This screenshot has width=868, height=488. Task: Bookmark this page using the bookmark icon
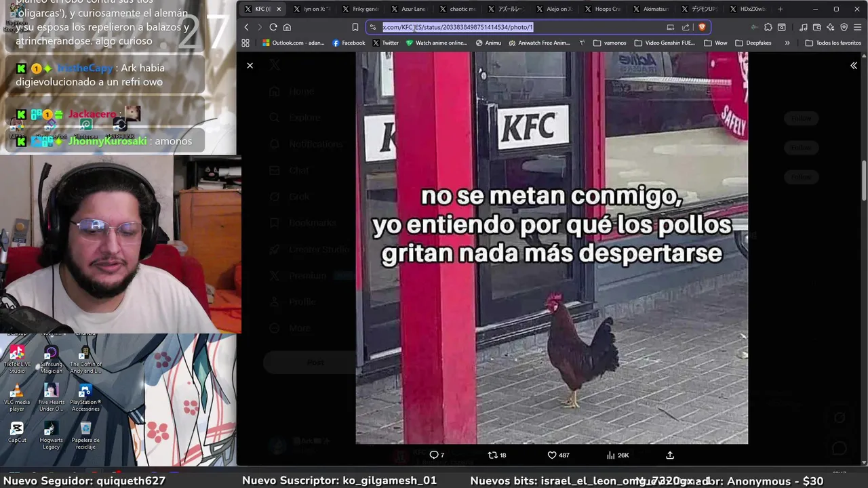point(355,27)
